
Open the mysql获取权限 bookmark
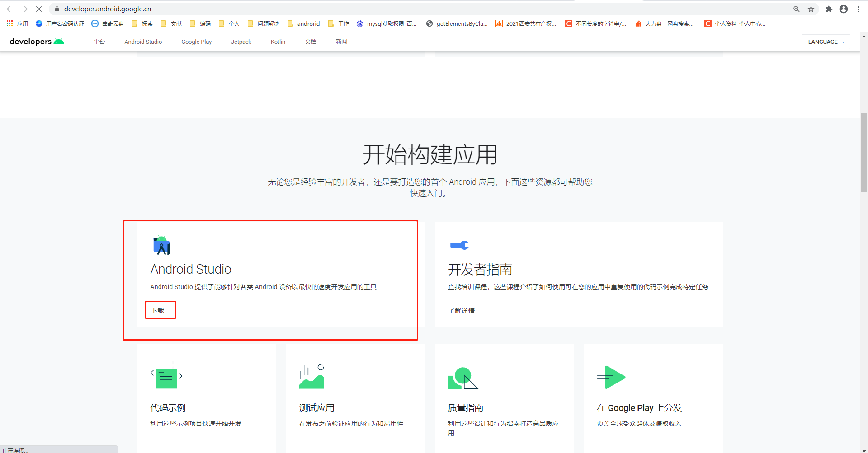[387, 23]
